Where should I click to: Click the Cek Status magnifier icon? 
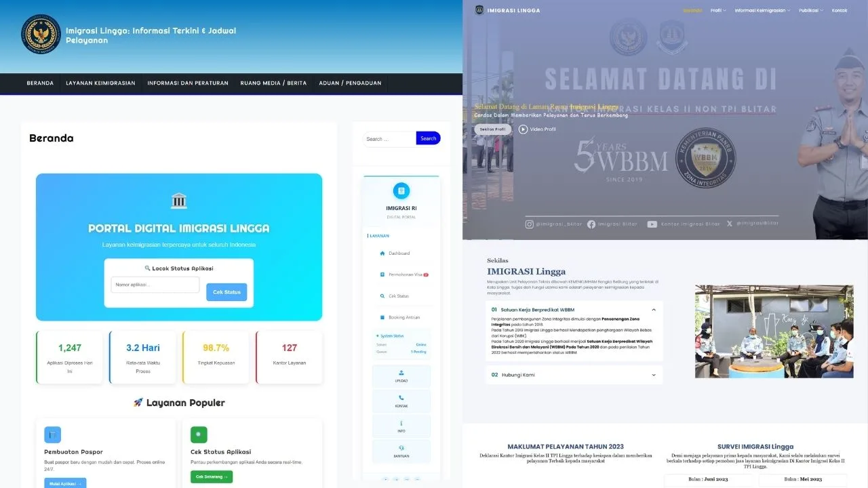[x=382, y=296]
